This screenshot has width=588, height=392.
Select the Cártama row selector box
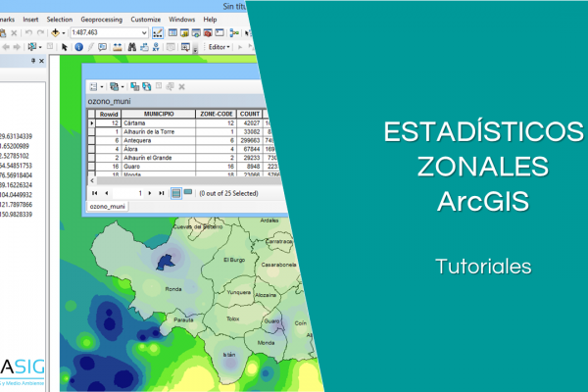(x=91, y=122)
